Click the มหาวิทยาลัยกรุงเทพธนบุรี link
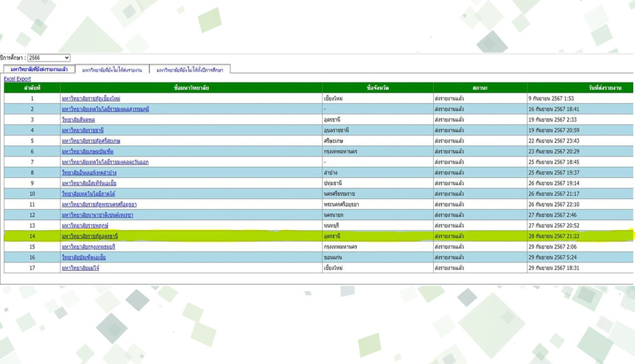 pos(88,247)
